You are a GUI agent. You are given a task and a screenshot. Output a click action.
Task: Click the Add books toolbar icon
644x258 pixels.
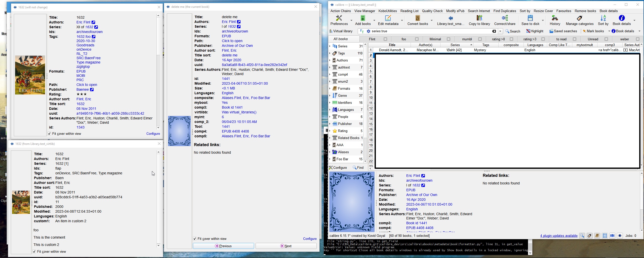[x=363, y=20]
